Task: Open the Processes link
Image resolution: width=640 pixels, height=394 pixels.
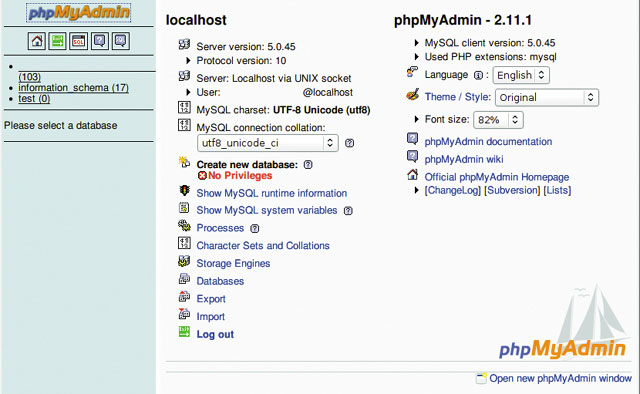Action: pos(220,228)
